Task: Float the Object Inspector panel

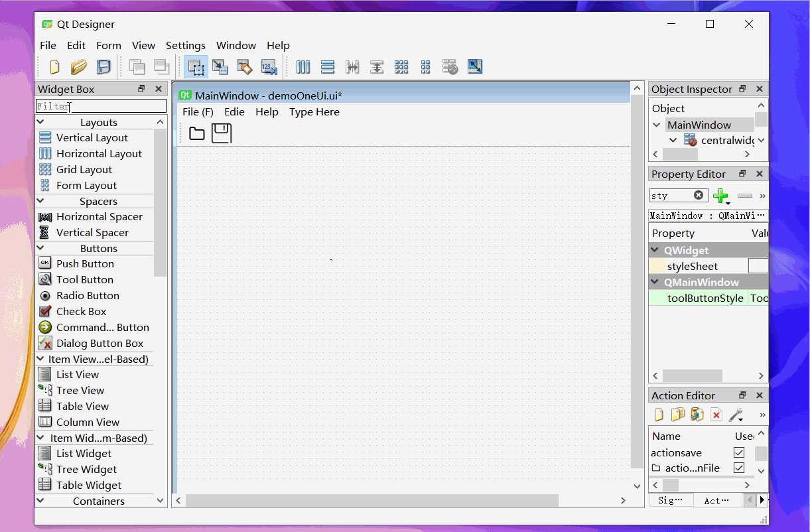Action: 742,89
